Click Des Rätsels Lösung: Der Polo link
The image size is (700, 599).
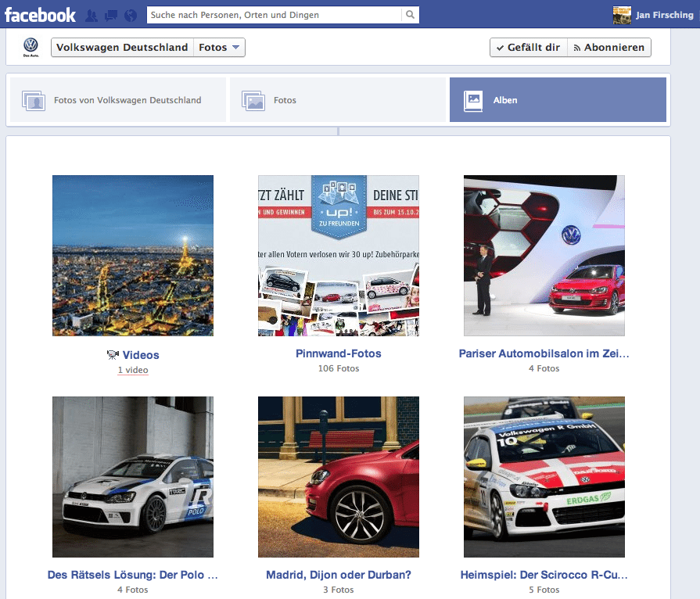point(133,575)
